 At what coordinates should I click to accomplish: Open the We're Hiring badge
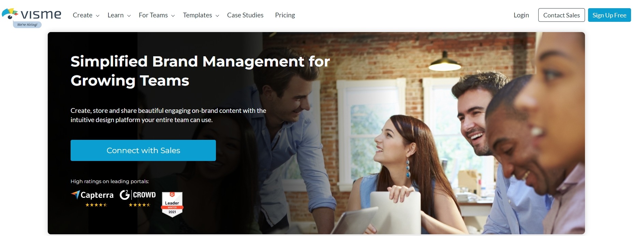27,25
